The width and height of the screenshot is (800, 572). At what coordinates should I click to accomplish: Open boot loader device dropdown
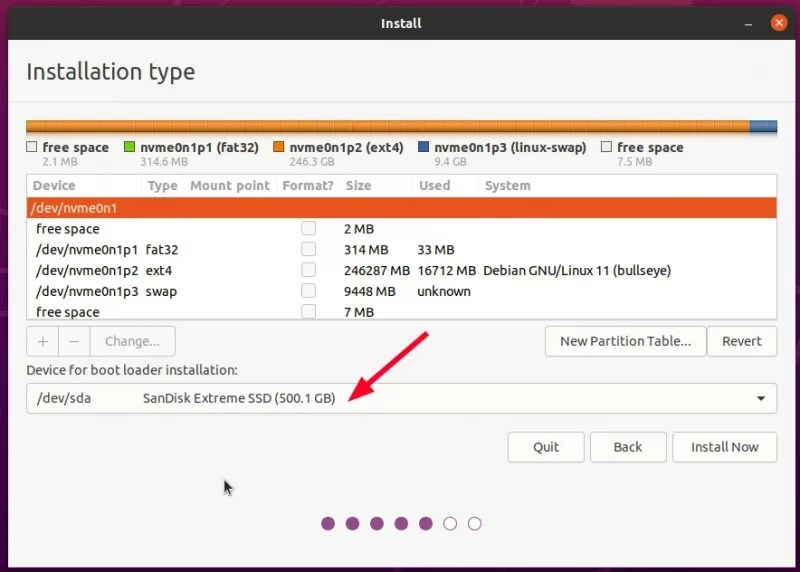tap(402, 398)
